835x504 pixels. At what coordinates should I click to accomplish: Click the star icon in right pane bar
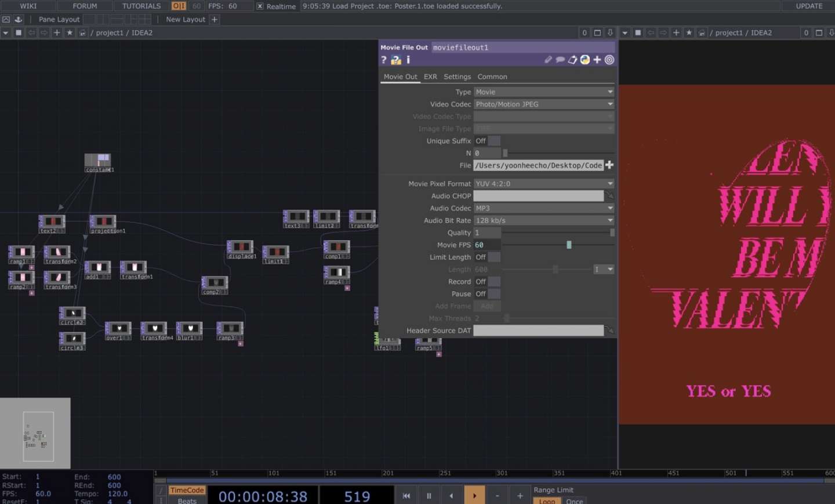pos(689,33)
